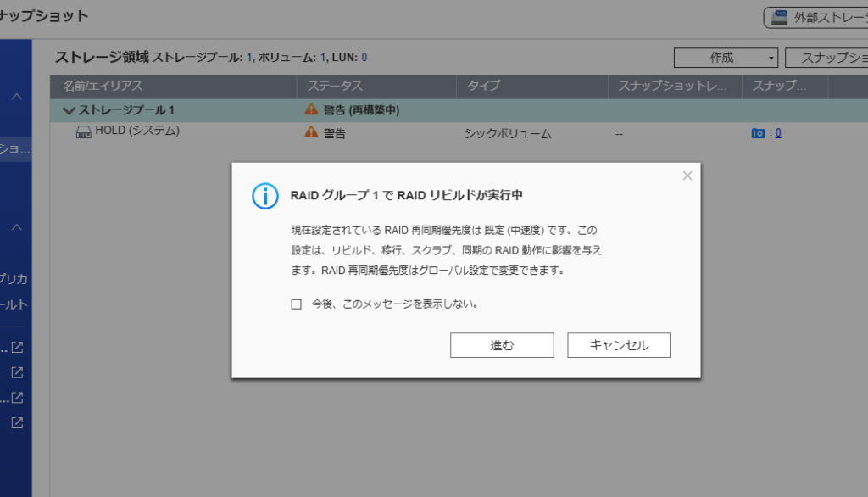Close the RAID rebuild dialog with the X

pyautogui.click(x=687, y=176)
